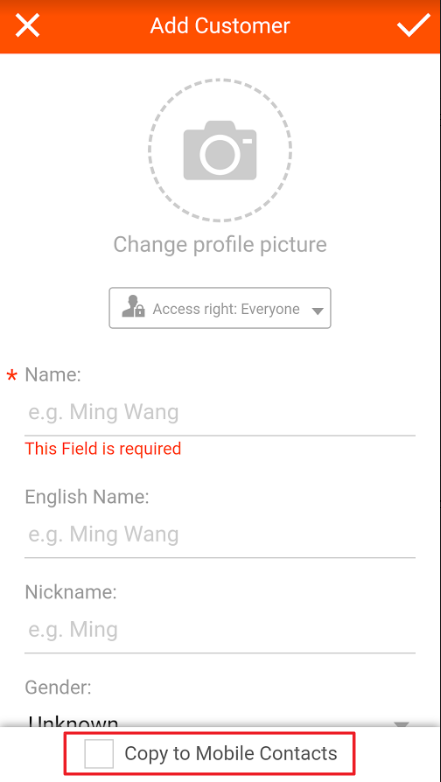The width and height of the screenshot is (441, 782).
Task: Click the person-with-lock access icon
Action: (x=133, y=306)
